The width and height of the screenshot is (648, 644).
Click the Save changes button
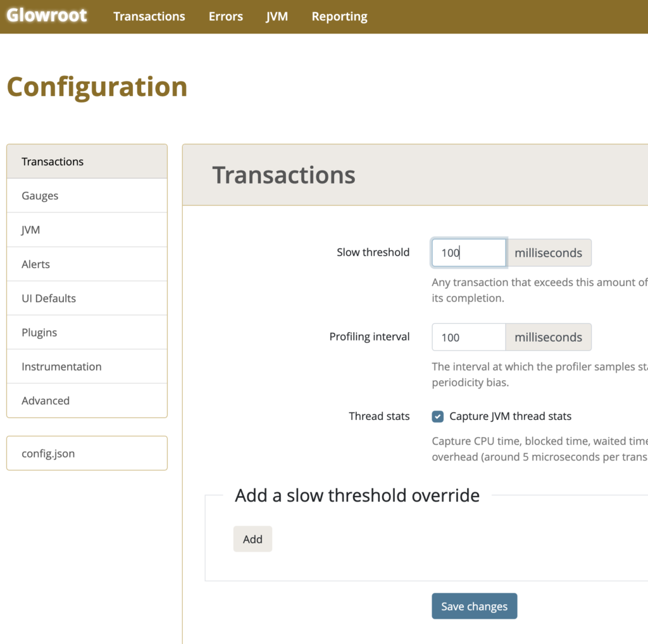[474, 606]
